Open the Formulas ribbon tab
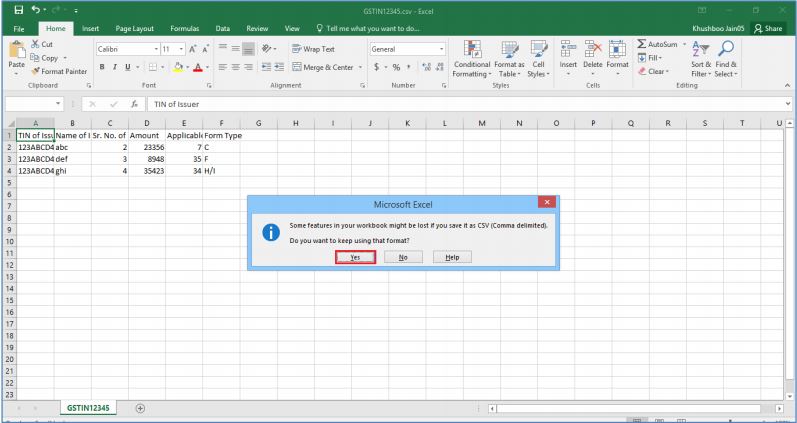The image size is (797, 423). [184, 28]
